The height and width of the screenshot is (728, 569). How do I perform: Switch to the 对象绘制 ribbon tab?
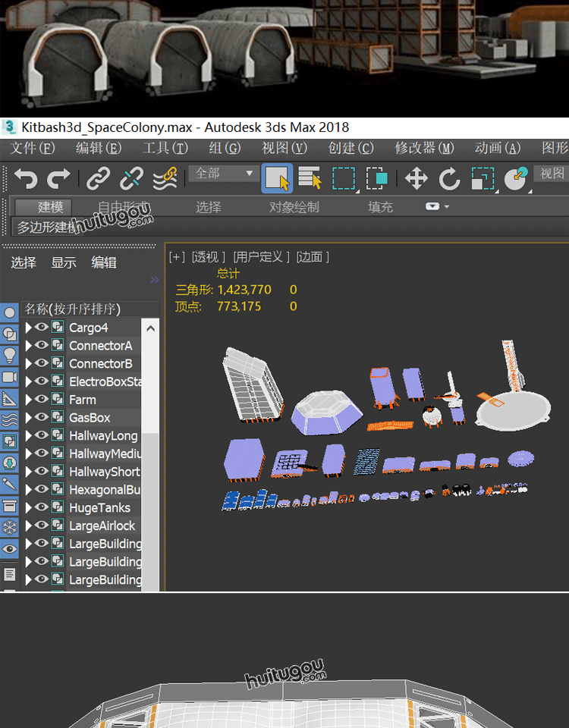click(294, 207)
